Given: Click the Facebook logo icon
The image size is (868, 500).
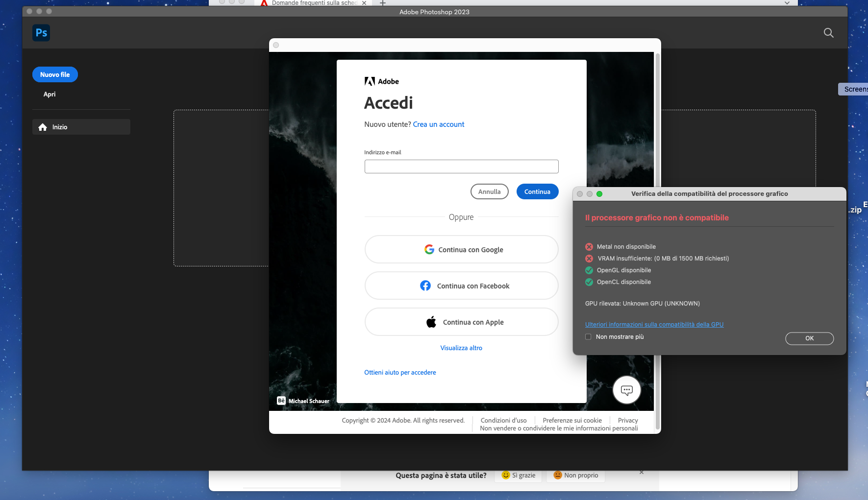Looking at the screenshot, I should click(425, 286).
